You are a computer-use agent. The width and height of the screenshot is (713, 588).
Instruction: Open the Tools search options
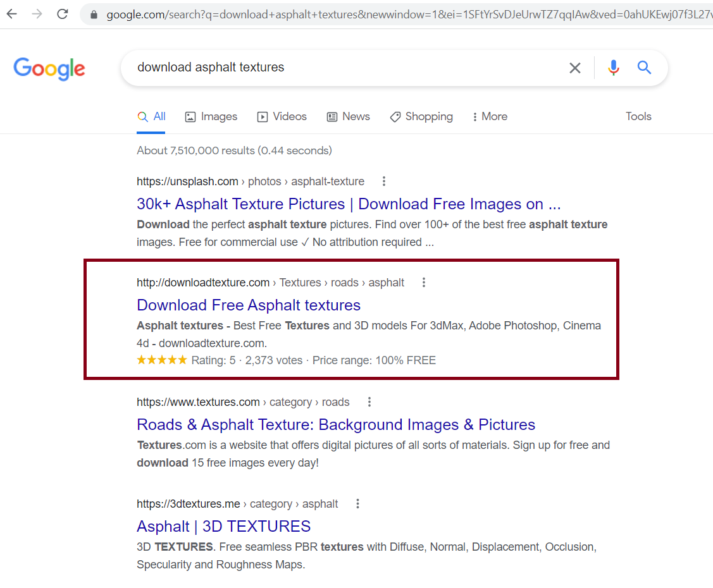pyautogui.click(x=638, y=116)
